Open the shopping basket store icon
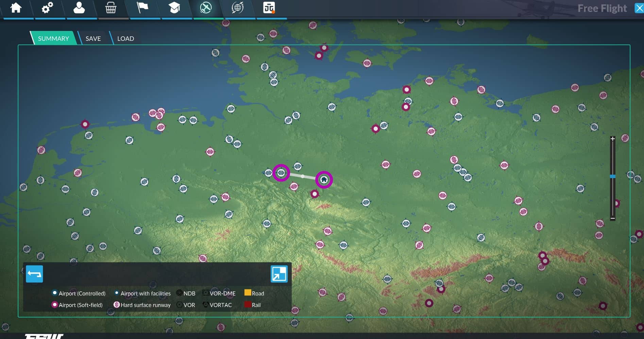 coord(111,8)
